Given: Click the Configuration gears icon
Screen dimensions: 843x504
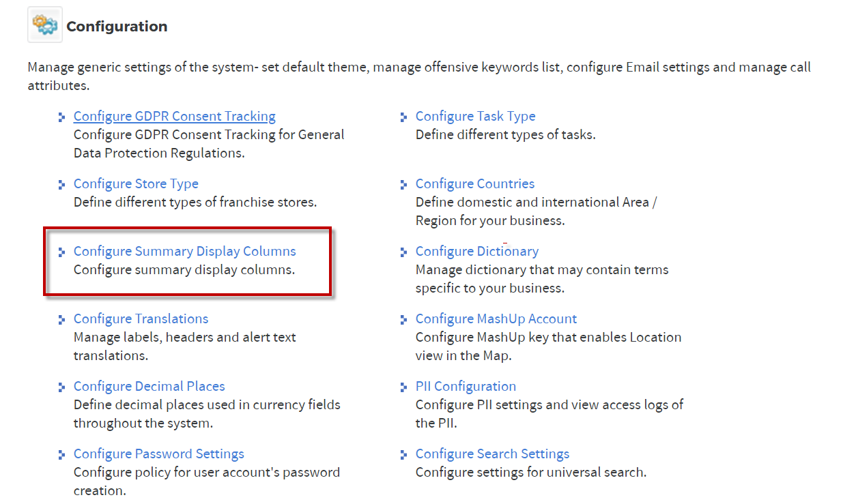Looking at the screenshot, I should click(45, 25).
